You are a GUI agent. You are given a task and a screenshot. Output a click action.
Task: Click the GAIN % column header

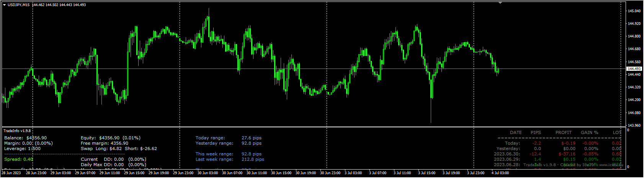pos(590,132)
